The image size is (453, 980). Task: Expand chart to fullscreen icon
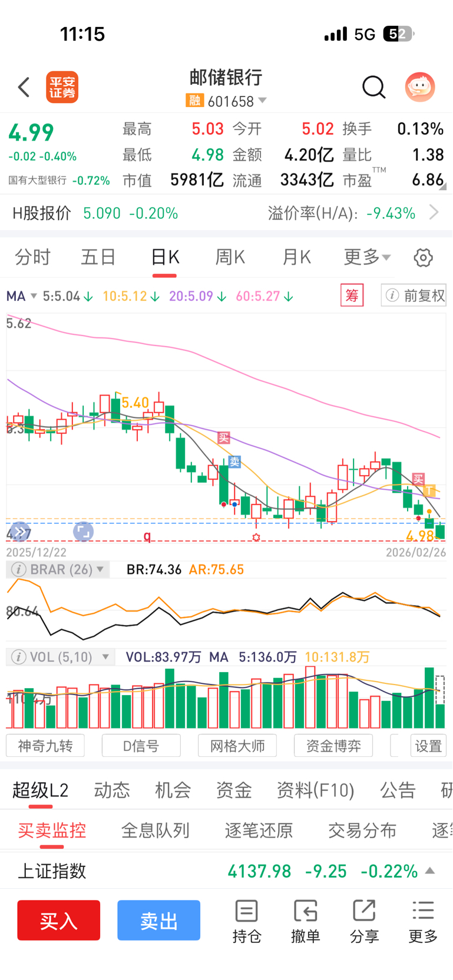pyautogui.click(x=83, y=532)
